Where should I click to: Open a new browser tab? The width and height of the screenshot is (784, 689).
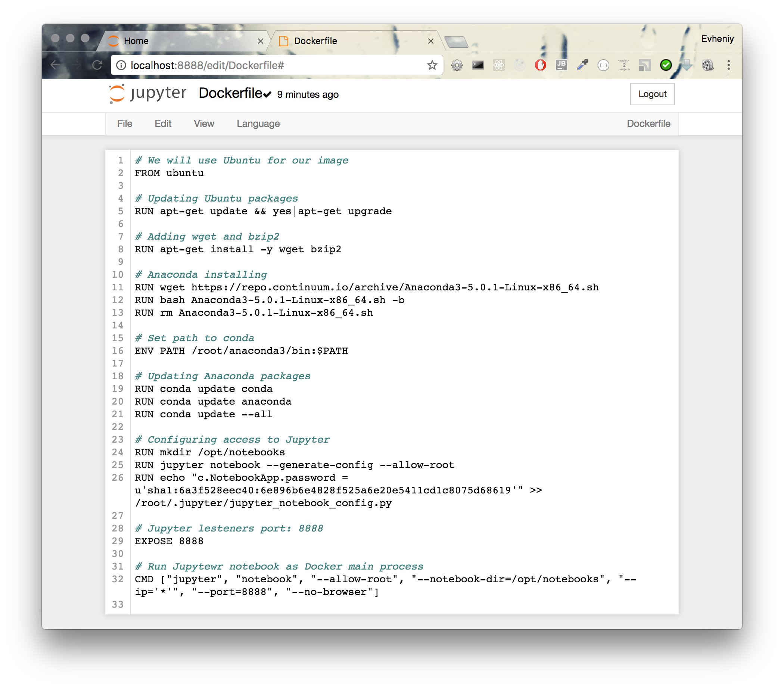[x=456, y=41]
